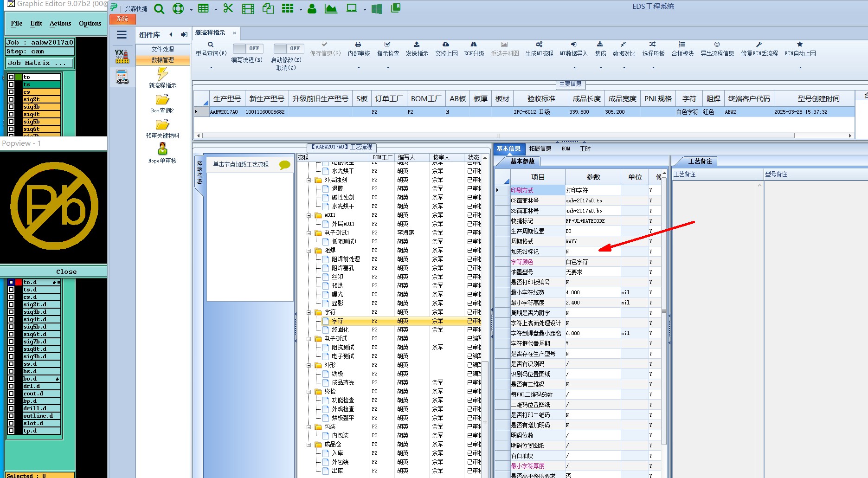Select the 数据管理 category button
This screenshot has height=478, width=868.
pyautogui.click(x=163, y=60)
